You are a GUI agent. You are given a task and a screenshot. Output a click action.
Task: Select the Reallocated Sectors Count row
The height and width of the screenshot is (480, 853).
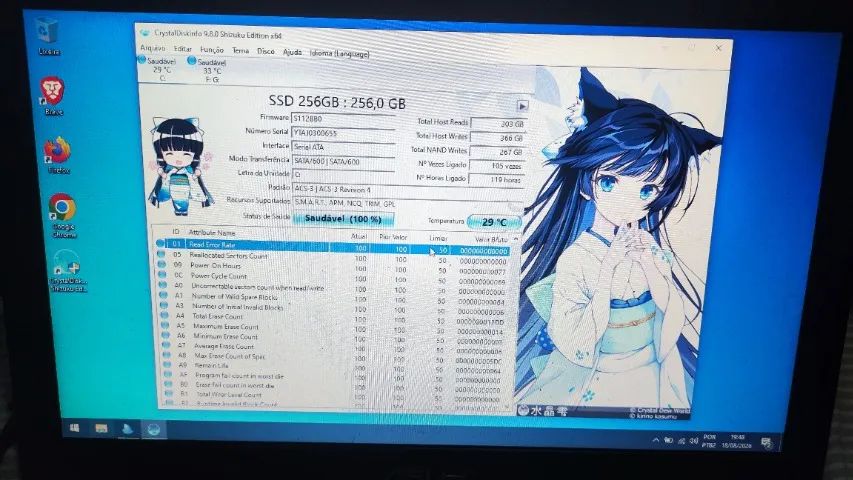point(333,257)
